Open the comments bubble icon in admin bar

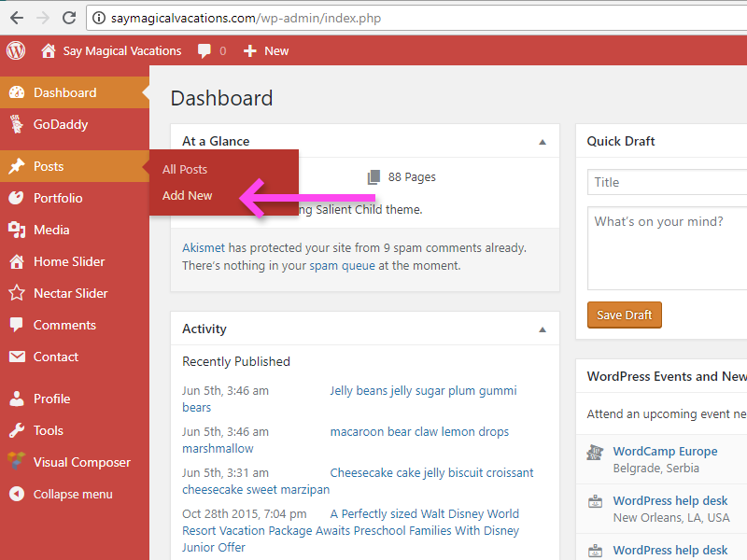pyautogui.click(x=204, y=50)
